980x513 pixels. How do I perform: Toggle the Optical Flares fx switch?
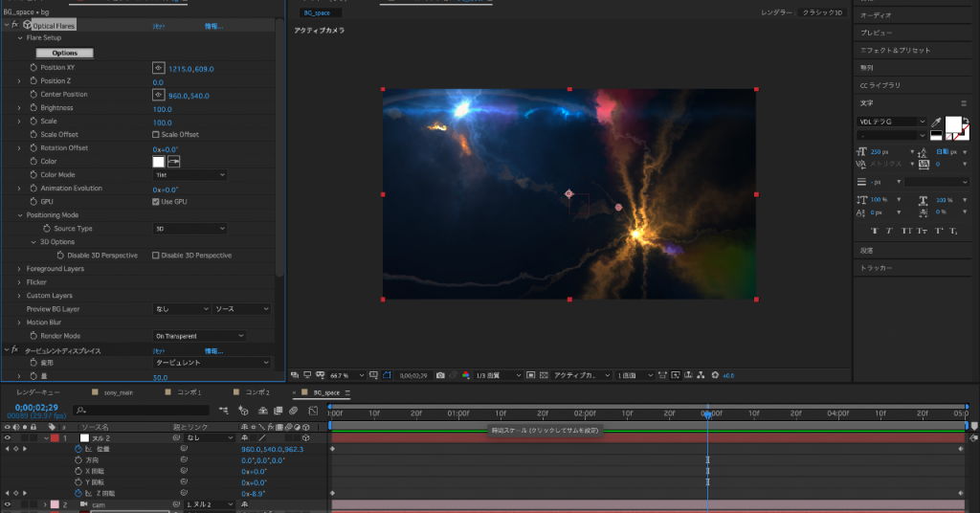tap(15, 25)
